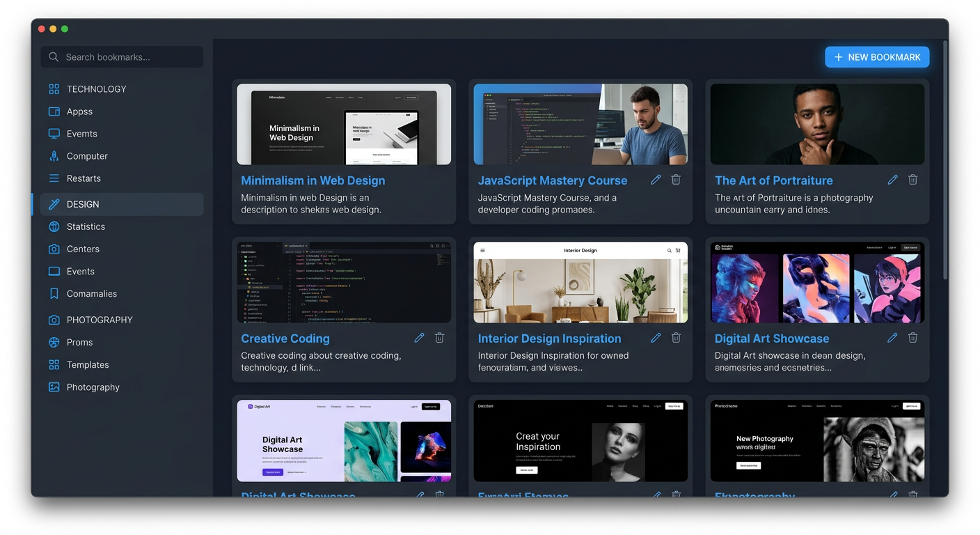Click the rocket icon next to Computer
The width and height of the screenshot is (980, 535).
tap(54, 156)
